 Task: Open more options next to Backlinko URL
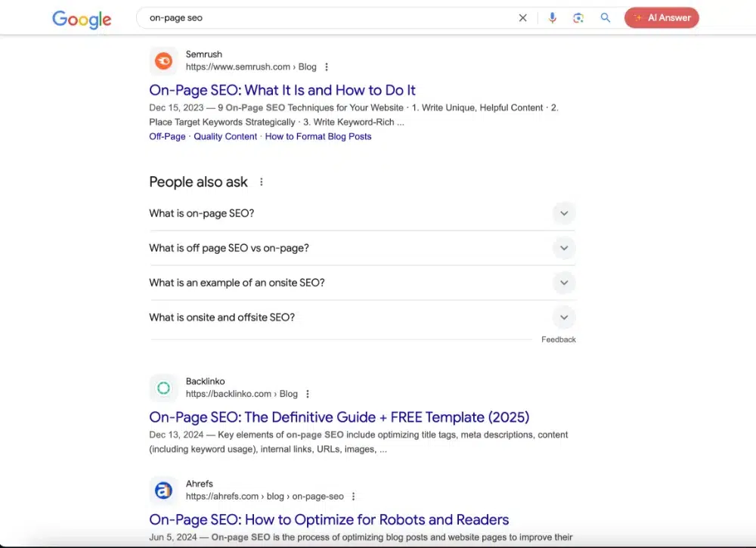(308, 394)
